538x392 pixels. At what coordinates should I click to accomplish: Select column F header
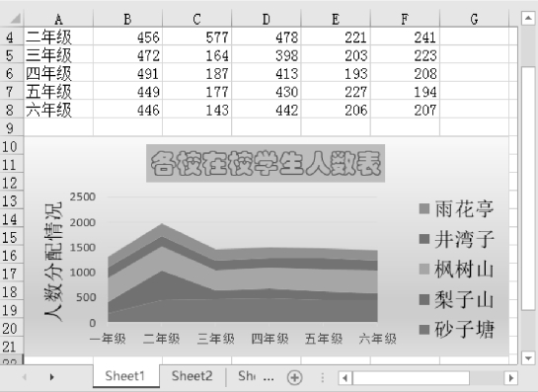(405, 19)
